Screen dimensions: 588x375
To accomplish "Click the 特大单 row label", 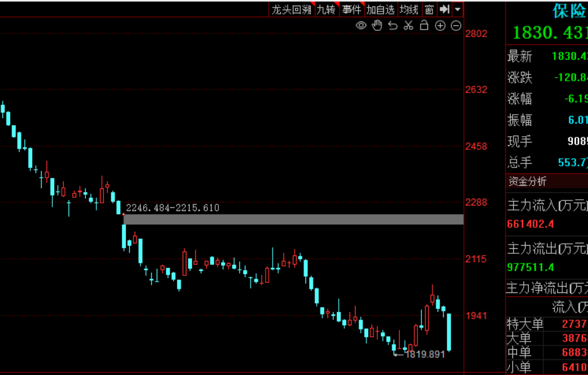I will (525, 323).
